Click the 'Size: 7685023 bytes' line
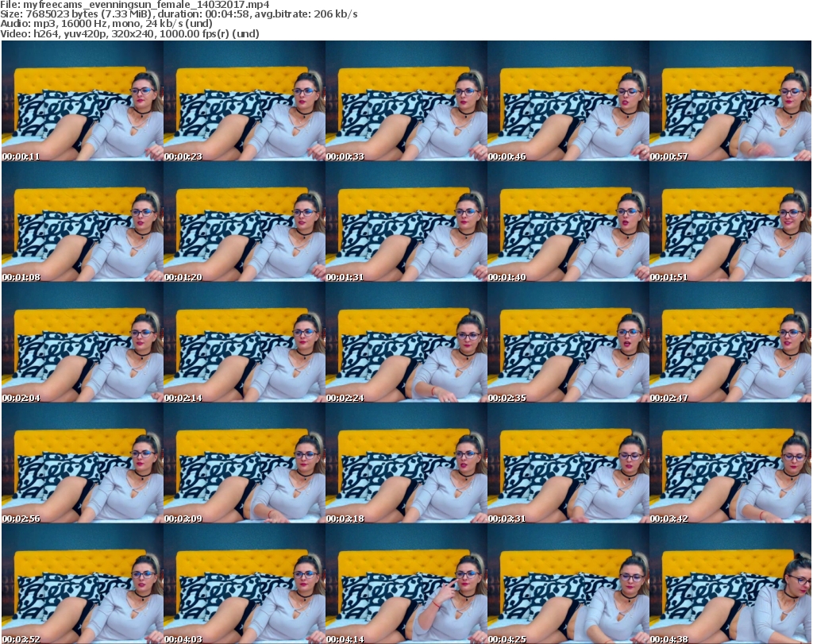813x644 pixels. (x=179, y=14)
